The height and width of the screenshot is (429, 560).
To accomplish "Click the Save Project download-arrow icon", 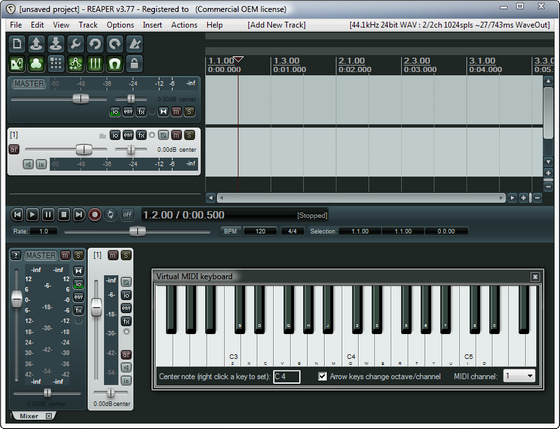I will click(x=56, y=44).
